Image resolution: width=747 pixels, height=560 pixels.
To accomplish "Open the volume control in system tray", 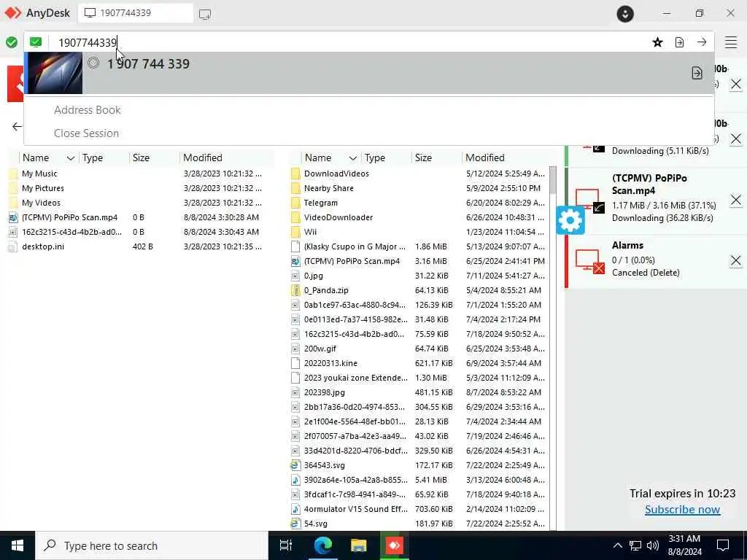I will point(653,545).
